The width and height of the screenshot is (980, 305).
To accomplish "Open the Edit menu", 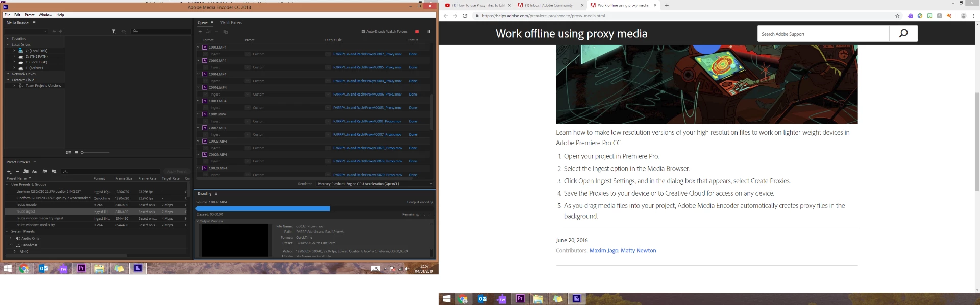I will point(17,15).
